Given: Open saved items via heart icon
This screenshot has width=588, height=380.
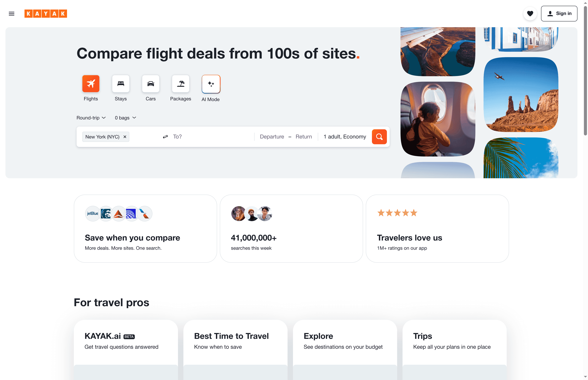Looking at the screenshot, I should [530, 14].
